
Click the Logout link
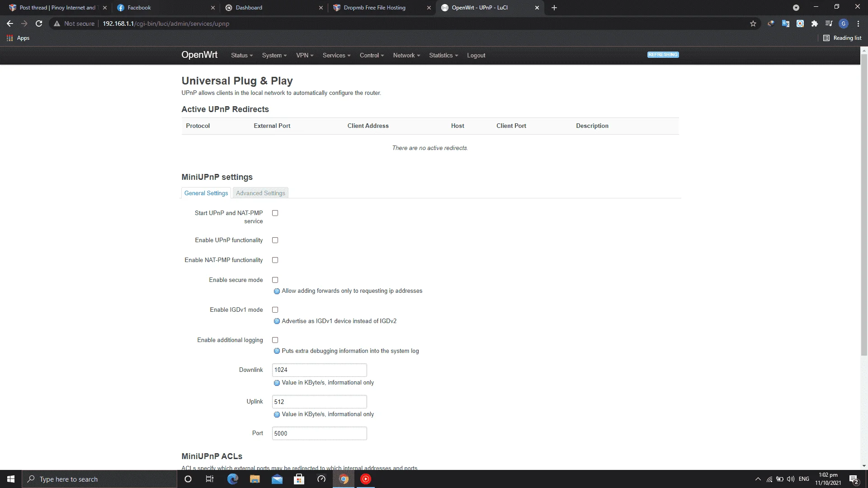click(476, 55)
